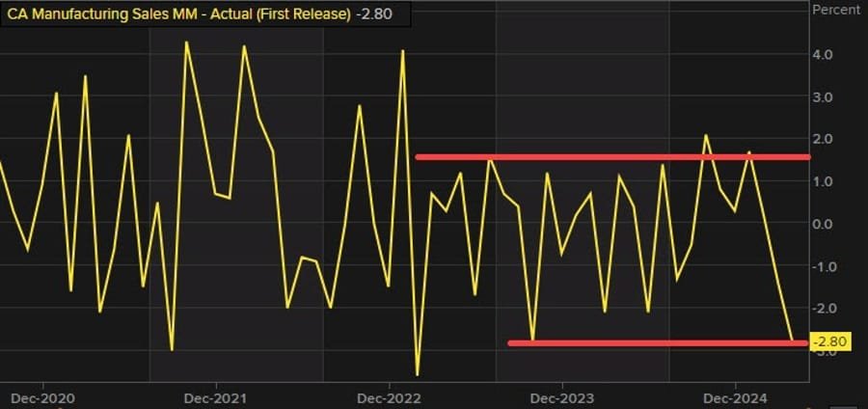Jump to the Dec-2024 x-axis date label
The image size is (868, 409).
click(x=734, y=397)
